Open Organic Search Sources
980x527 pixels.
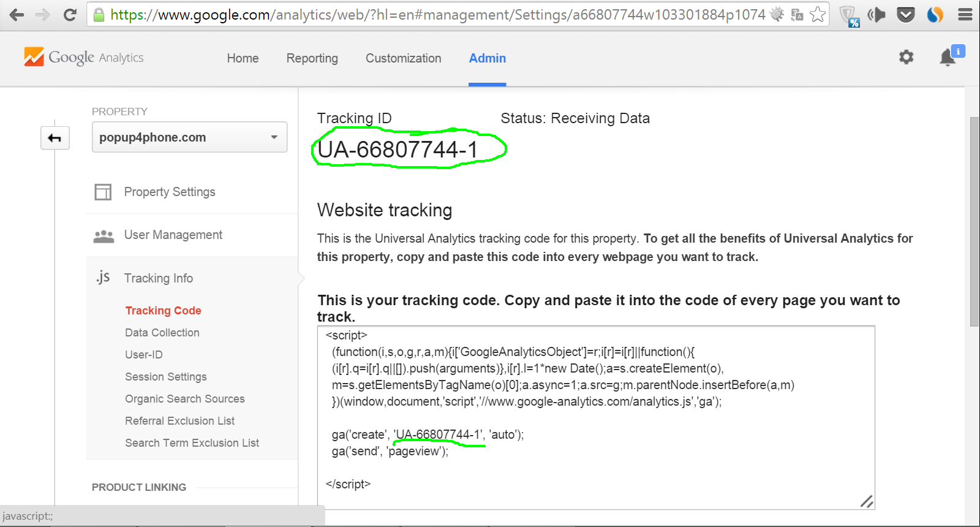pyautogui.click(x=185, y=399)
